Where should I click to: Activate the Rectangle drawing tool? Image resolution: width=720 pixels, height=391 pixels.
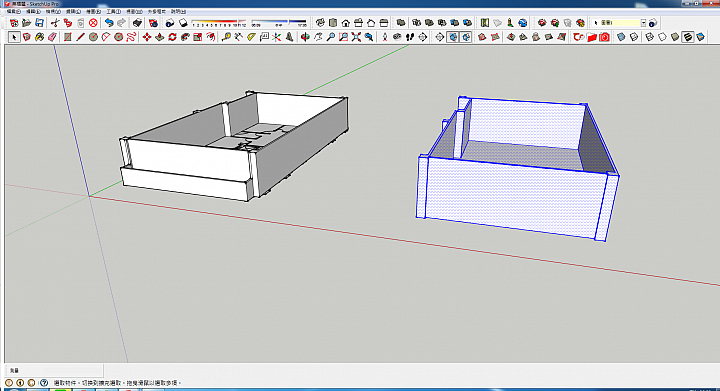point(68,37)
